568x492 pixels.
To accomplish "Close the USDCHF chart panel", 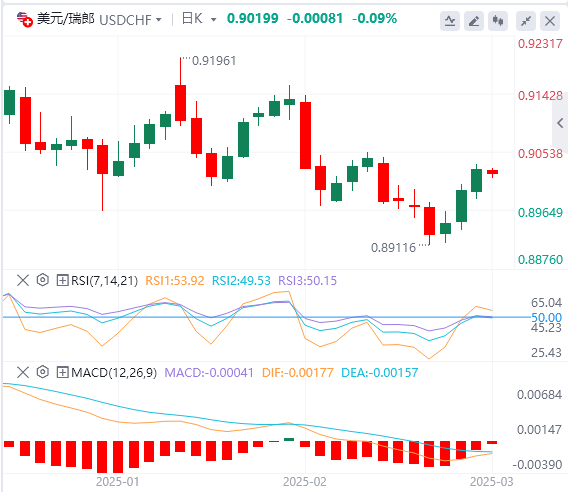I will (x=550, y=21).
